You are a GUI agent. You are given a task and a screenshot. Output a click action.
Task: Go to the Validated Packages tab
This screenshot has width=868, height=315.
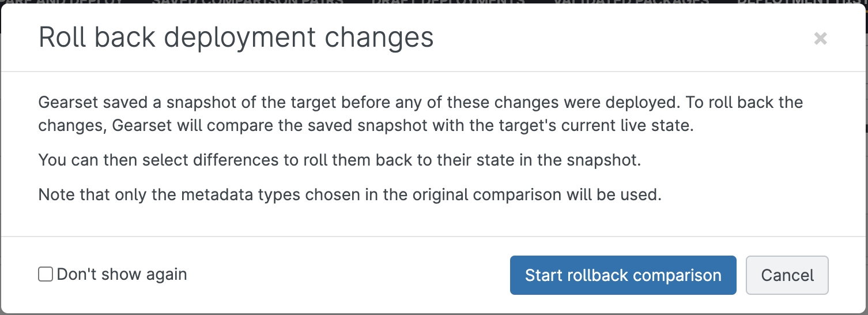pyautogui.click(x=631, y=2)
